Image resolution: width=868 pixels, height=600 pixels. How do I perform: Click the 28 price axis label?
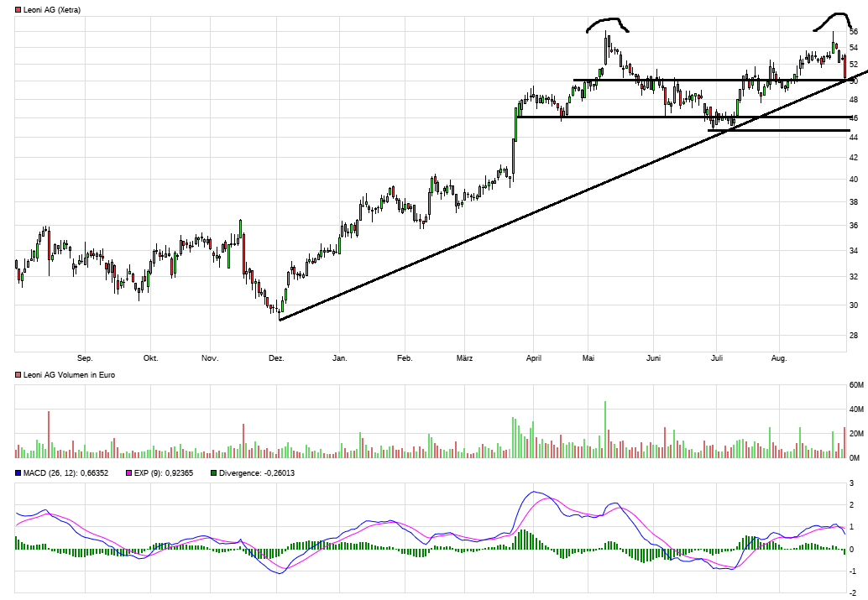coord(854,335)
